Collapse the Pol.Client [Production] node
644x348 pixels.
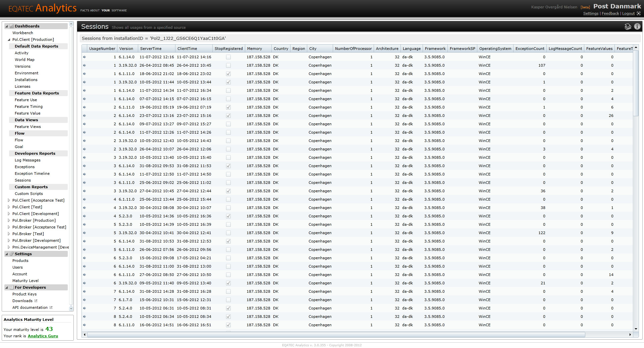(x=9, y=40)
